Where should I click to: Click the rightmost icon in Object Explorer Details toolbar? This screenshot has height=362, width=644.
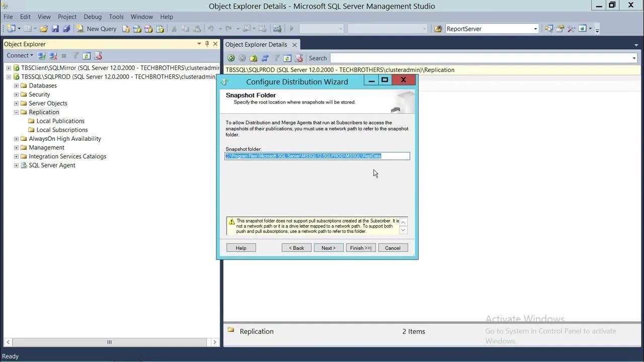click(x=299, y=58)
